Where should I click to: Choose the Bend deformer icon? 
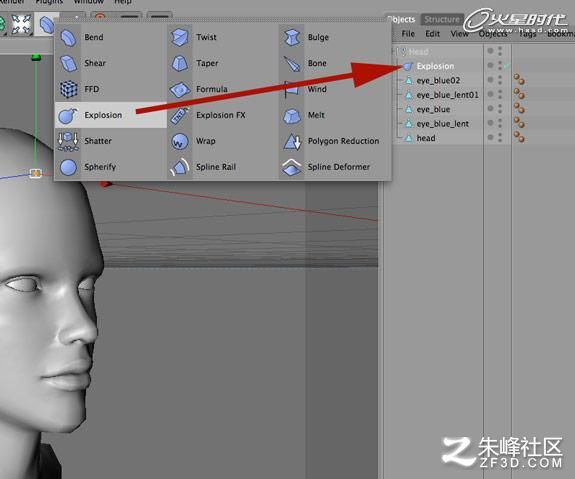pos(68,37)
